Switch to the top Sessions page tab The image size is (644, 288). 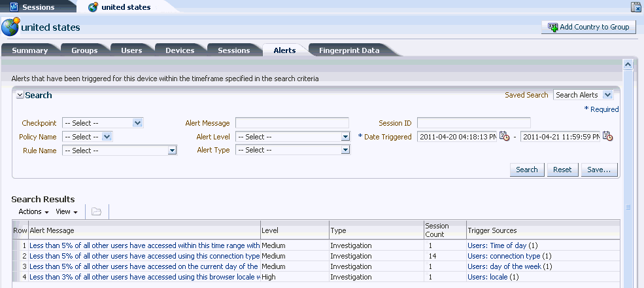[x=38, y=7]
